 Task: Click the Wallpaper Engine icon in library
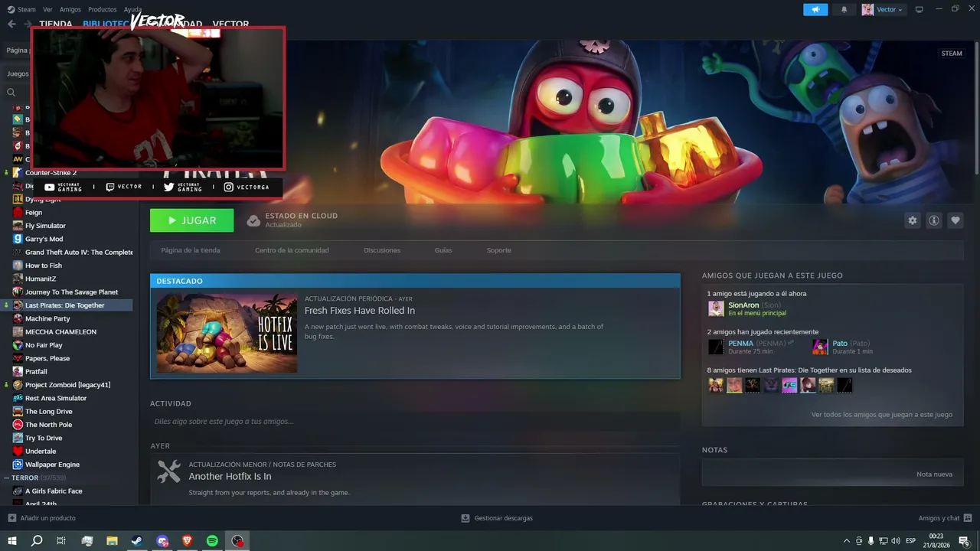[x=18, y=465]
